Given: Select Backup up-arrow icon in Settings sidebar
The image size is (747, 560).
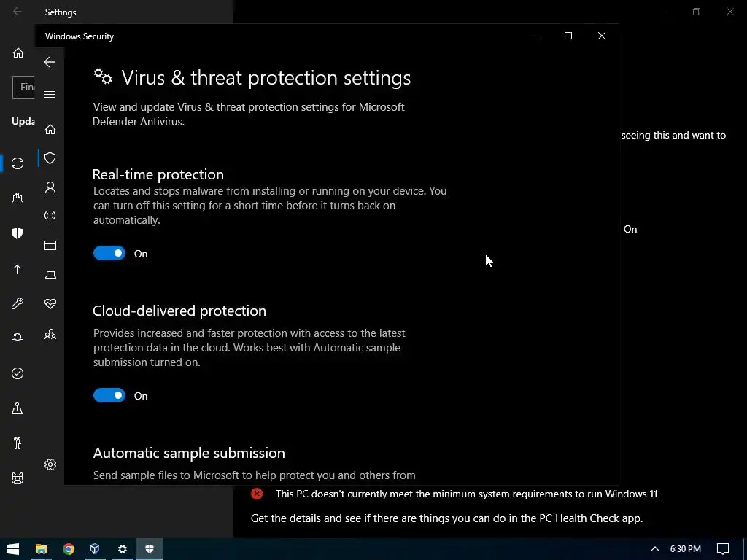Looking at the screenshot, I should [18, 268].
